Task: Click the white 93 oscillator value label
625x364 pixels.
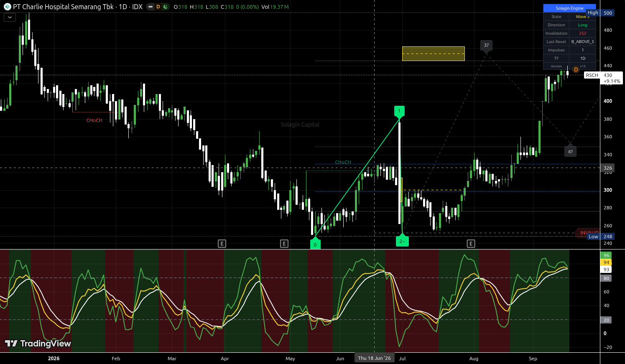Action: (606, 270)
